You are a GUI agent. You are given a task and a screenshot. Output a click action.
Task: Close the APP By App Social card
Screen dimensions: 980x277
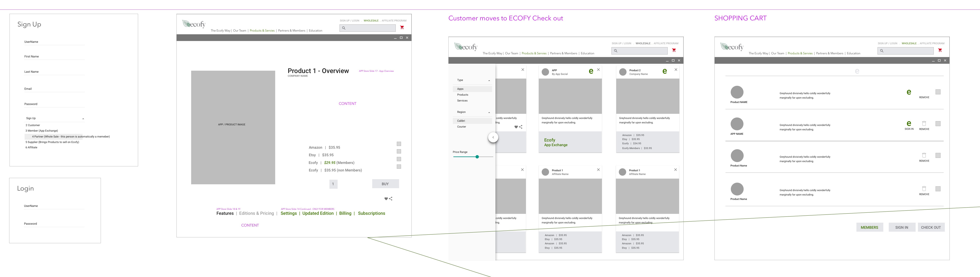click(x=598, y=70)
